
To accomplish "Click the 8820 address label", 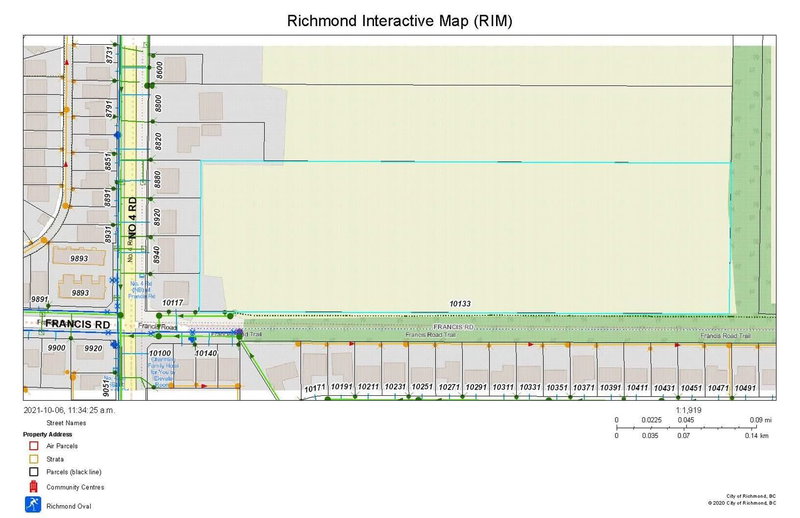I will [158, 141].
